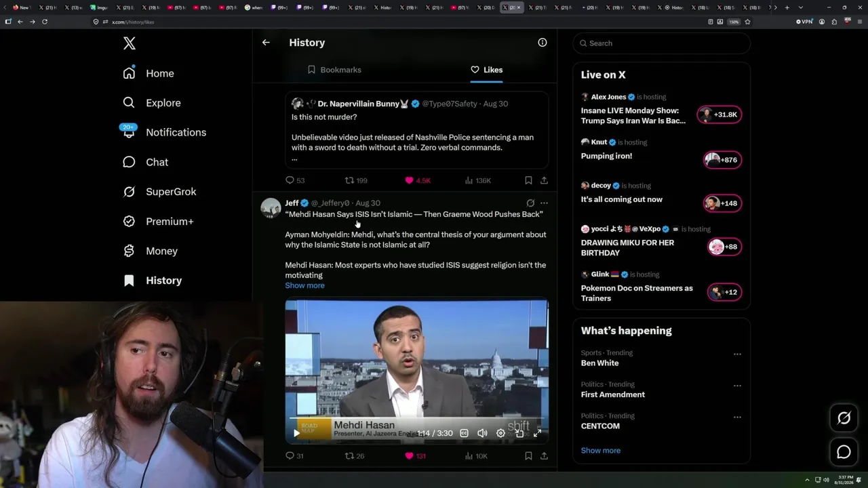Open the Grok floating button

[844, 418]
